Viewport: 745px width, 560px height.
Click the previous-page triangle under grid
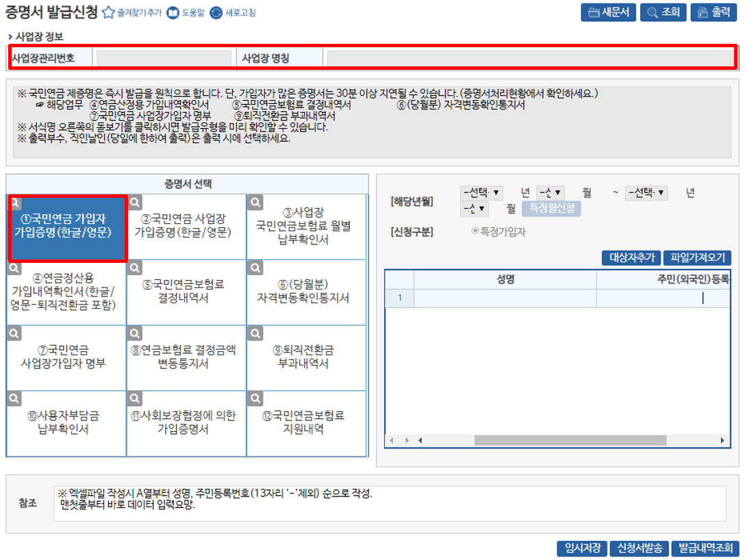click(x=392, y=440)
